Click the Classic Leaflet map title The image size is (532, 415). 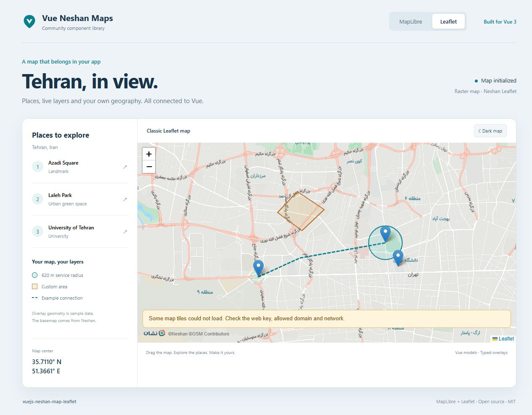168,131
